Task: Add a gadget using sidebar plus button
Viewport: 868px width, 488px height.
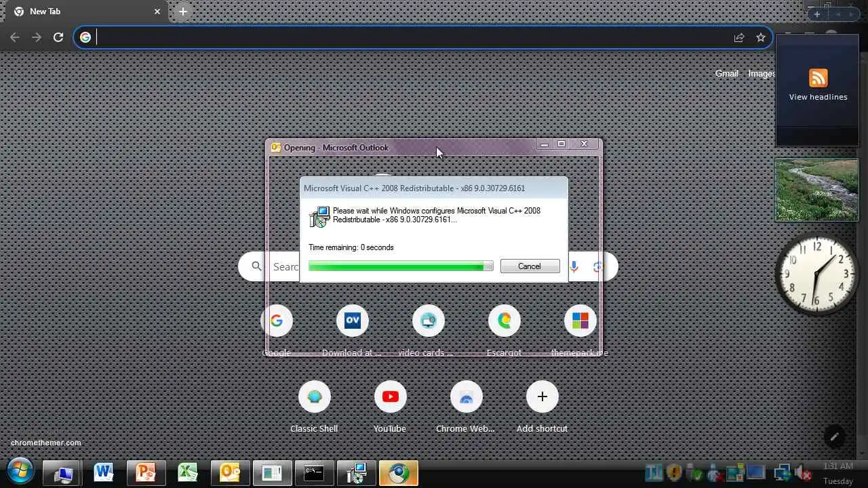Action: pyautogui.click(x=817, y=14)
